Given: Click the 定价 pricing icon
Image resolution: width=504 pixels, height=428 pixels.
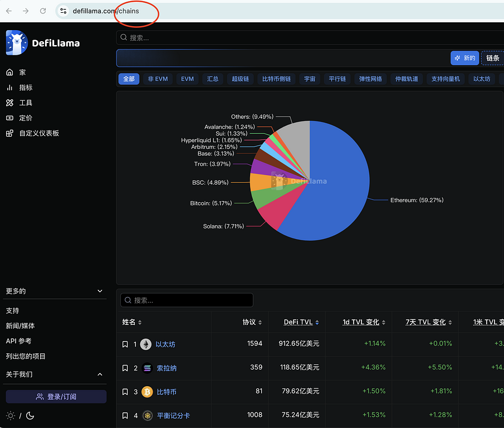Looking at the screenshot, I should click(9, 118).
